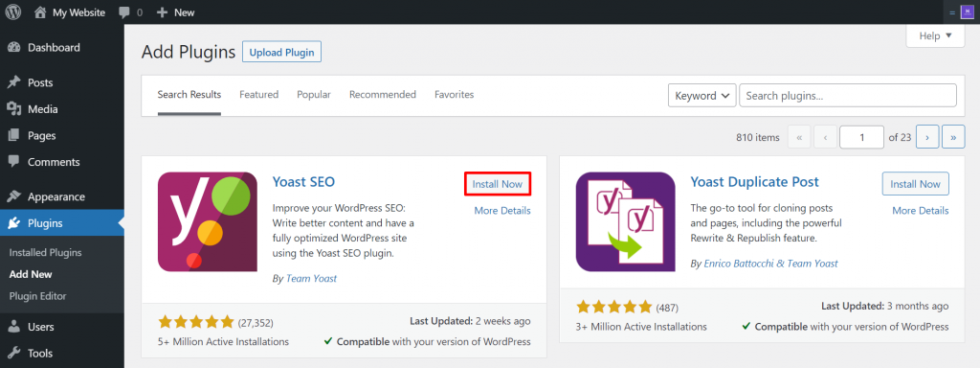Open More Details for Yoast Duplicate Post

(x=920, y=210)
